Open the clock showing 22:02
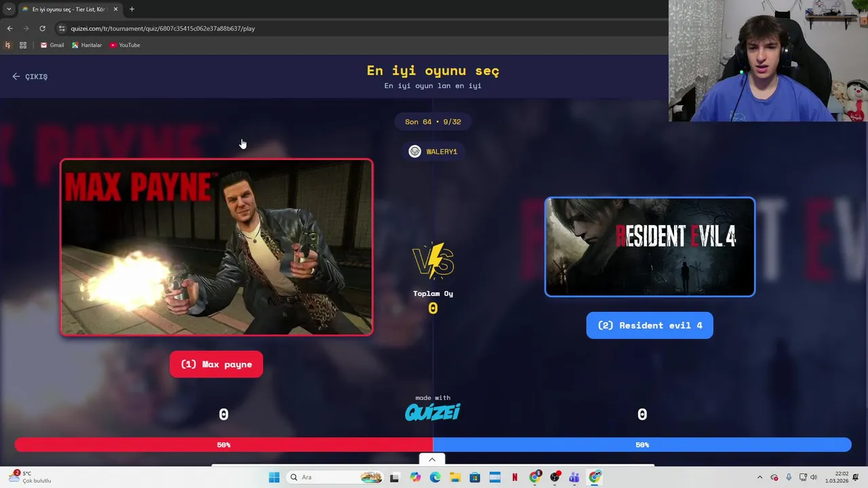 [x=837, y=477]
